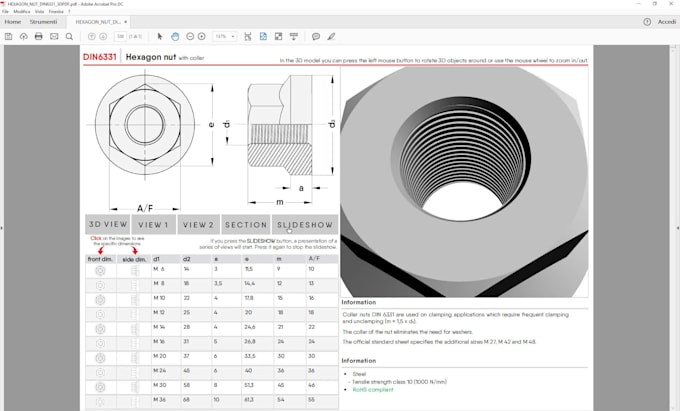Open the Modifica menu

click(x=21, y=11)
